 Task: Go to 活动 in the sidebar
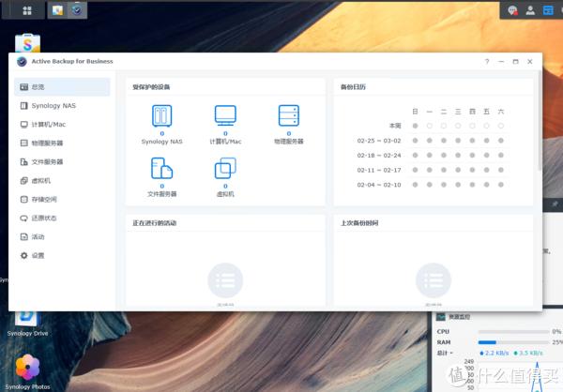point(62,236)
